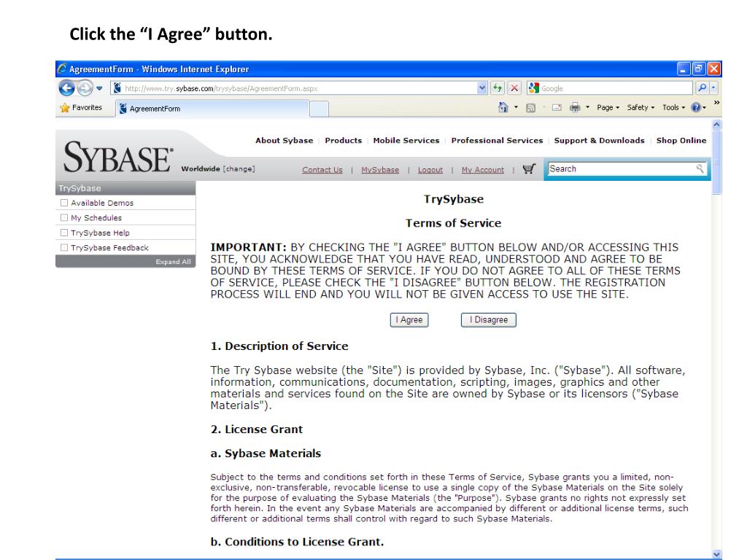Open Mobile Services navigation item
747x560 pixels.
(406, 141)
